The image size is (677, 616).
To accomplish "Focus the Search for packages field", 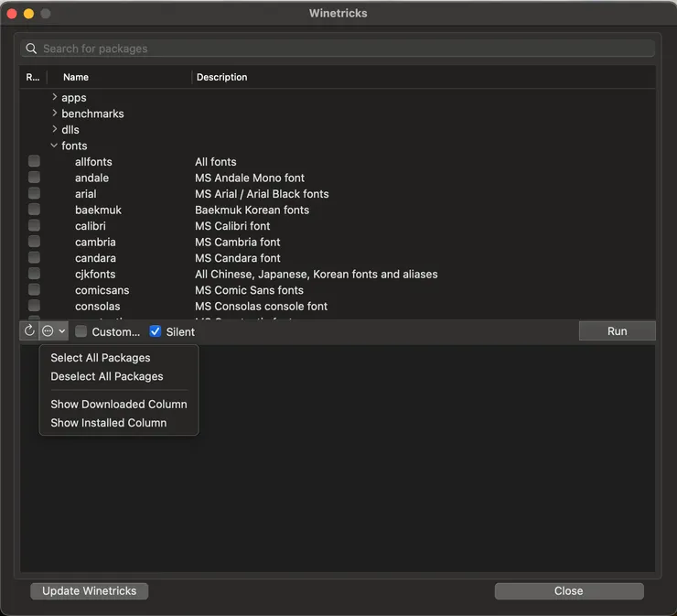I will [338, 49].
